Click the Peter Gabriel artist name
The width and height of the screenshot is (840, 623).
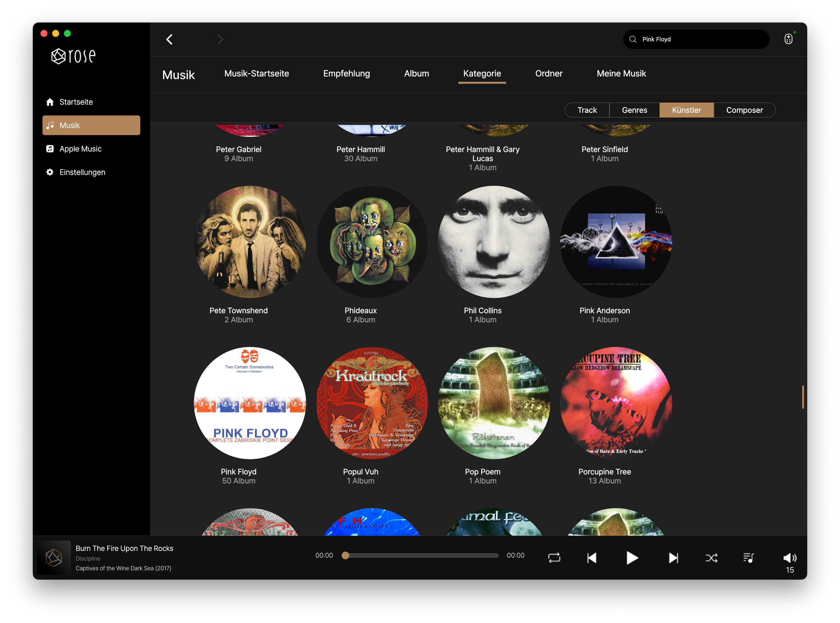(x=238, y=149)
